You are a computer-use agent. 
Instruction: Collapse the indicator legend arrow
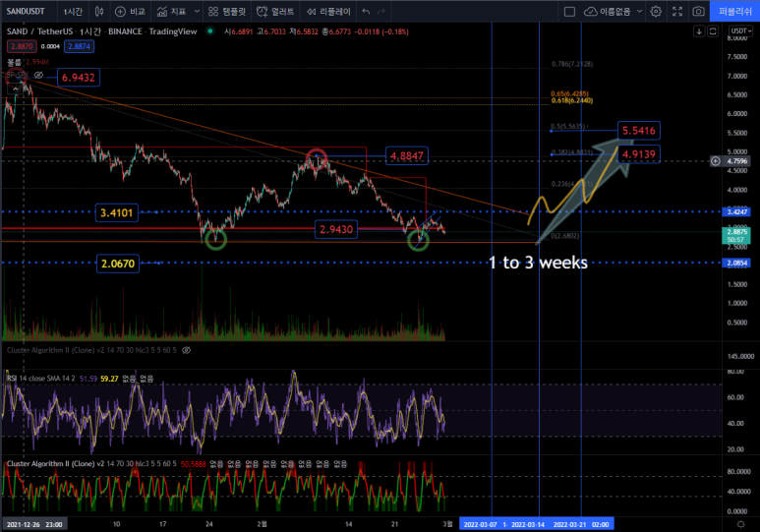click(x=15, y=89)
